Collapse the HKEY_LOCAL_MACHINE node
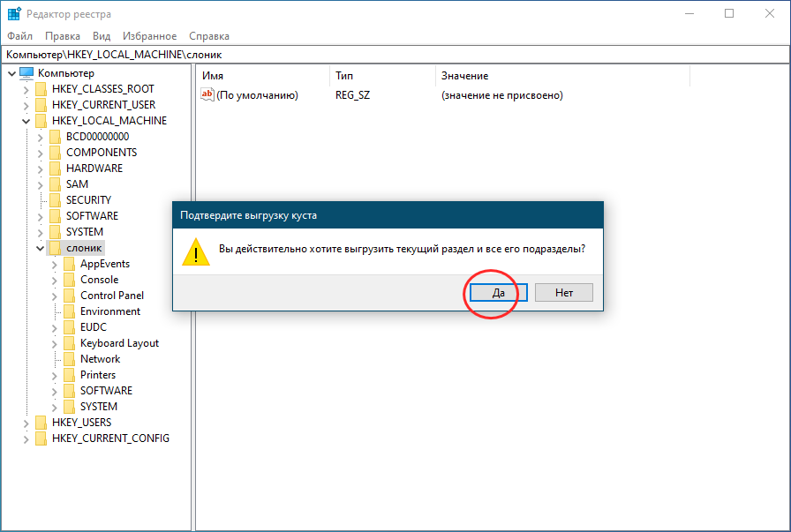Viewport: 791px width, 532px height. point(26,122)
